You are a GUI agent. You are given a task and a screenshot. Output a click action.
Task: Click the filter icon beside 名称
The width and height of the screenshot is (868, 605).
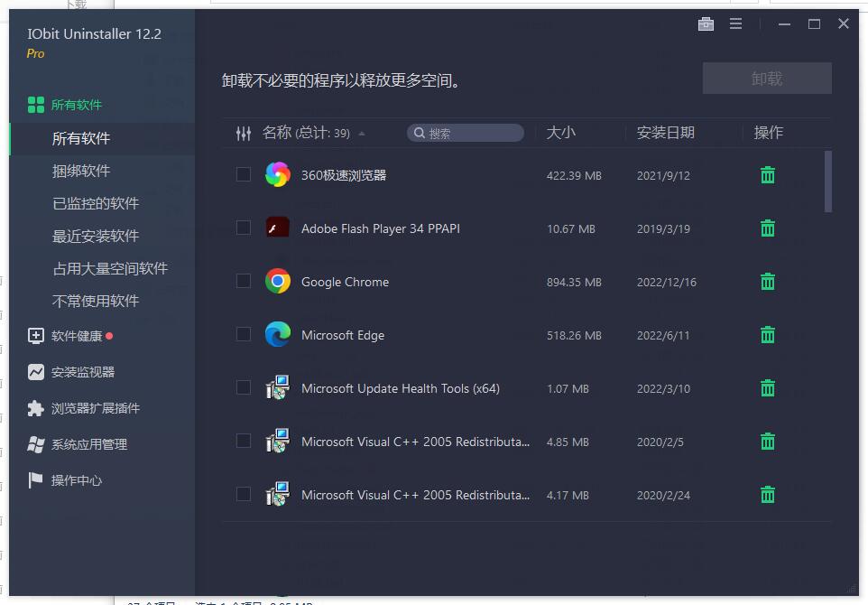(x=243, y=132)
